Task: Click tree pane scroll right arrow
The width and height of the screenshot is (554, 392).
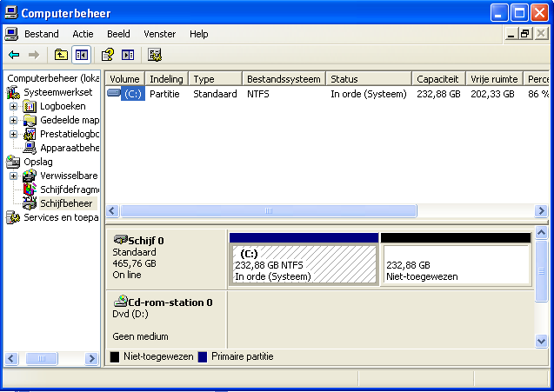Action: 91,358
